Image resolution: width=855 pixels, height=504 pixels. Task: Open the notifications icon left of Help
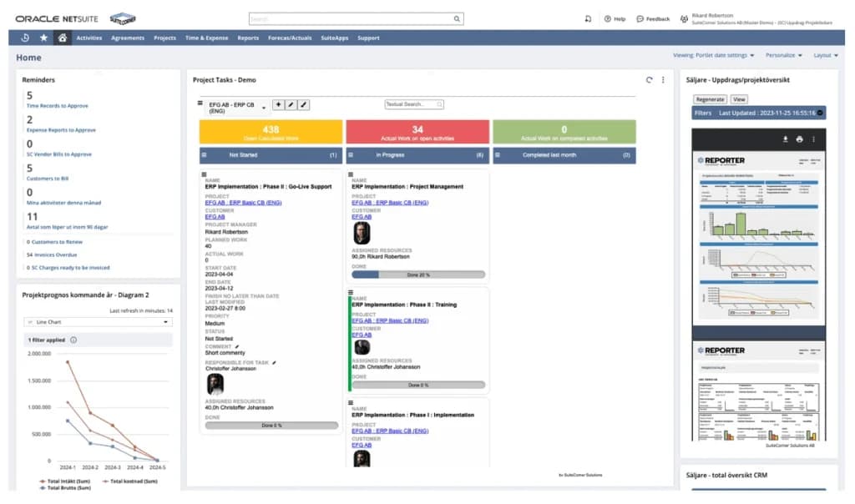(588, 18)
